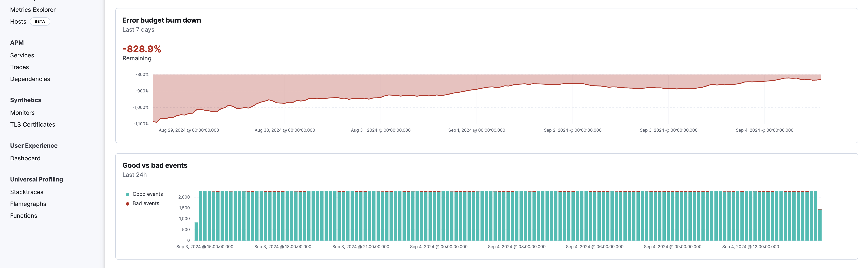Click the -828.9% remaining value
Viewport: 868px width, 268px height.
pyautogui.click(x=142, y=49)
